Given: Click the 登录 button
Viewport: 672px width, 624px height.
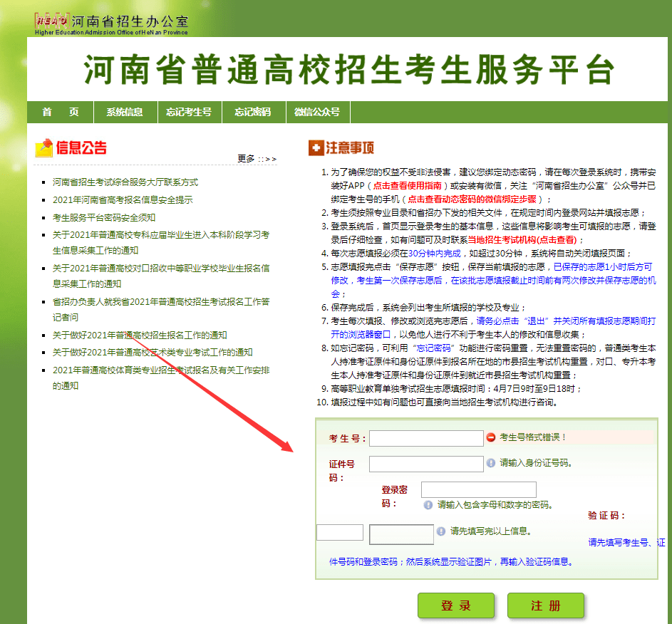Looking at the screenshot, I should pos(456,605).
